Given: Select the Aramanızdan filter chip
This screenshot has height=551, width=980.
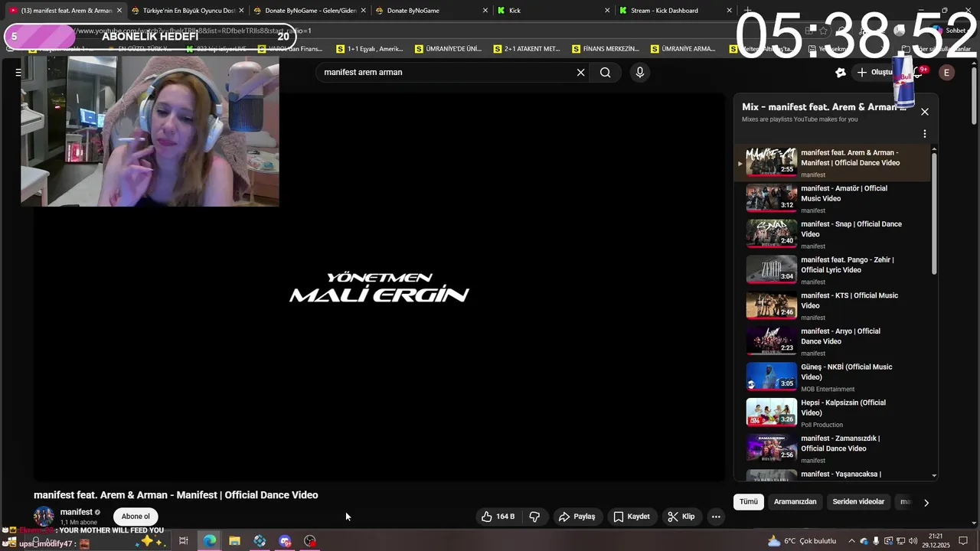Looking at the screenshot, I should point(795,502).
